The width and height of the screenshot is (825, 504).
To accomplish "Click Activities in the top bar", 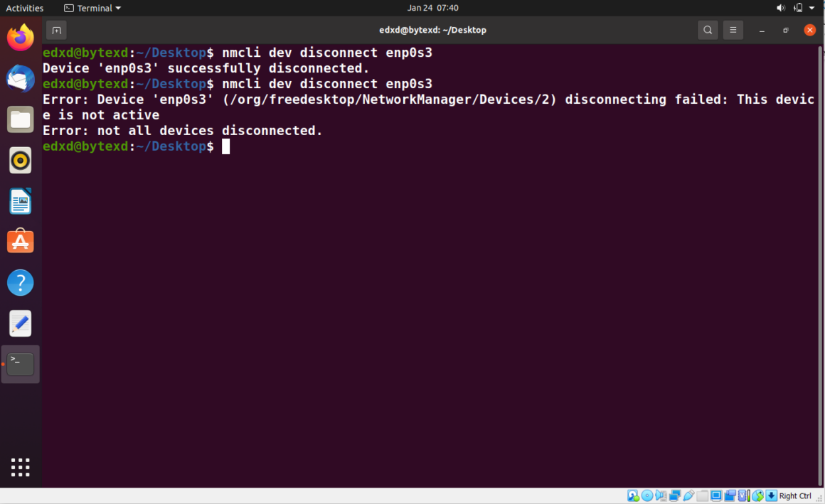I will coord(25,8).
